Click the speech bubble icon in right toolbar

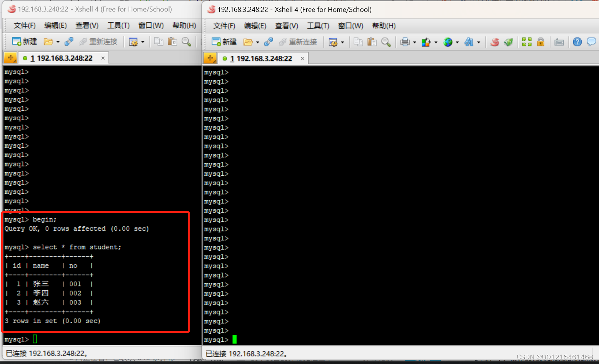point(591,42)
